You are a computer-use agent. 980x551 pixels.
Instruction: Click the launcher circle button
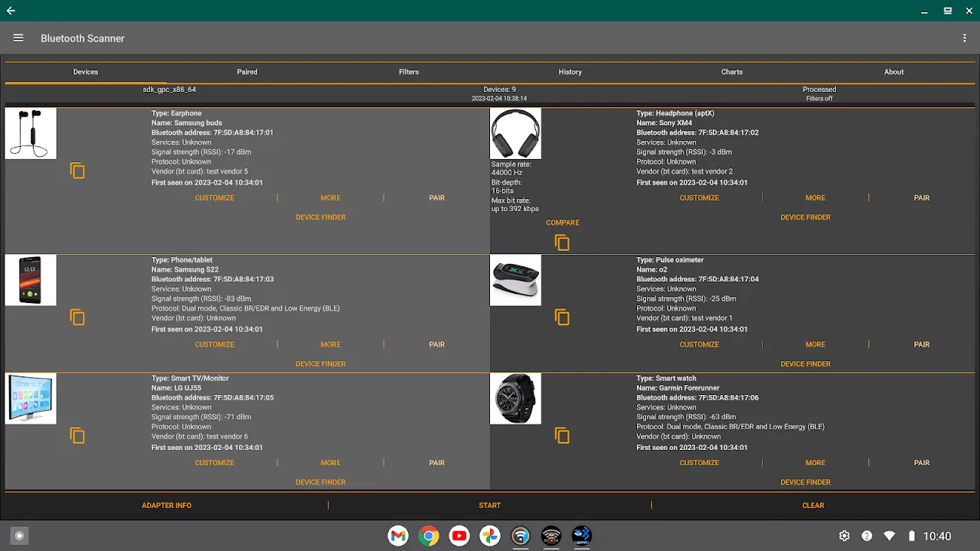20,536
